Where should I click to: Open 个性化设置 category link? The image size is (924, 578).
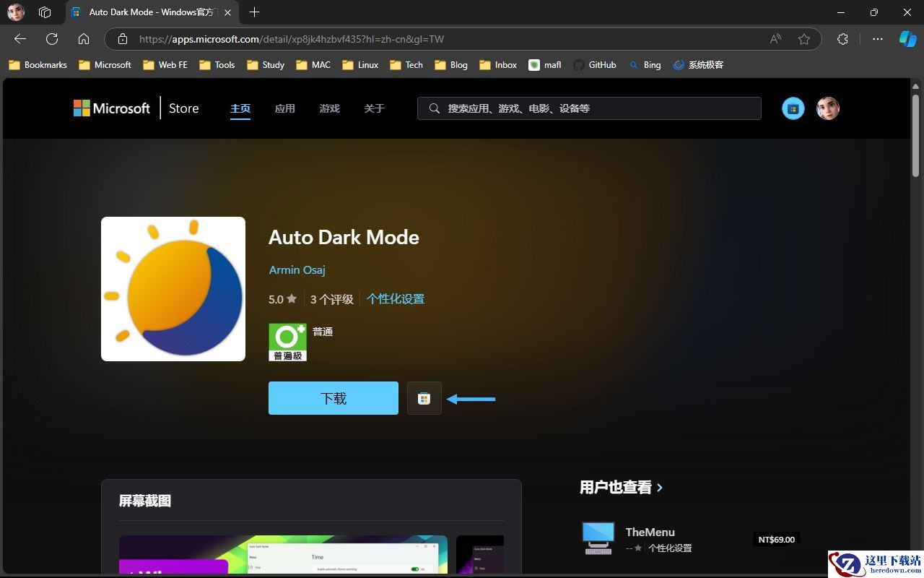(x=396, y=299)
